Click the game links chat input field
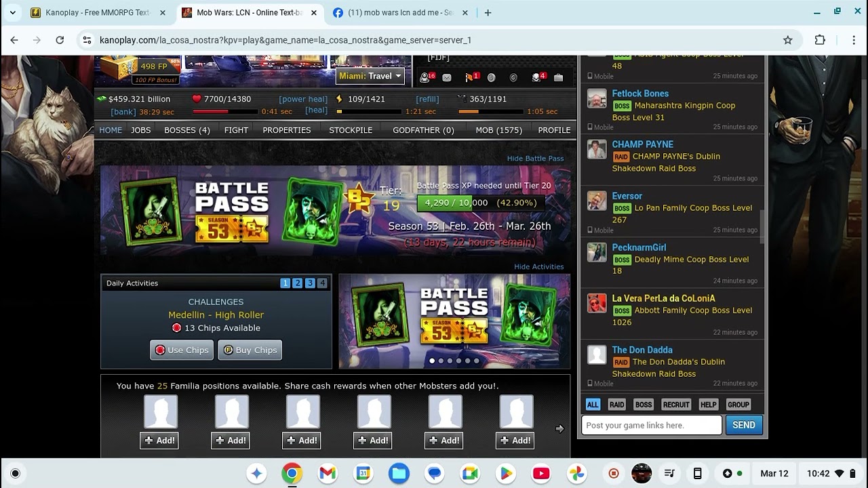 pyautogui.click(x=652, y=425)
